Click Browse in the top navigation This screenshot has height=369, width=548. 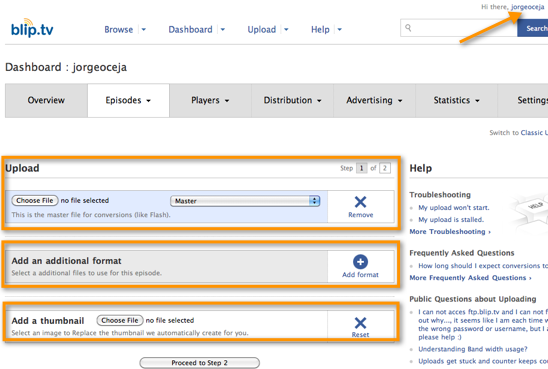point(118,30)
